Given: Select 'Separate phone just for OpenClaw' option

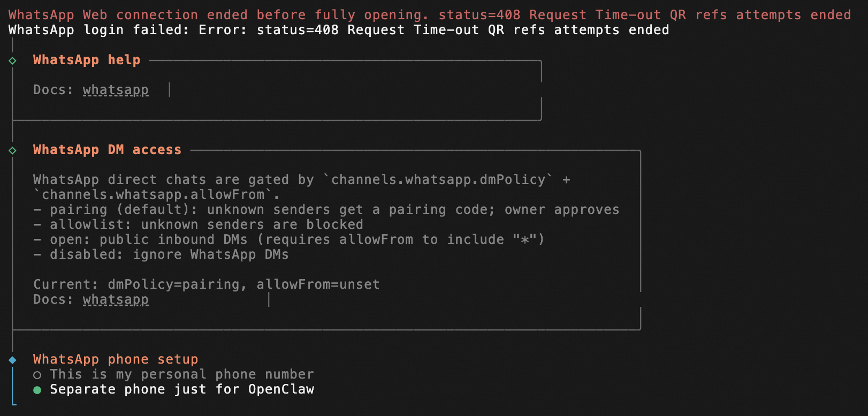Looking at the screenshot, I should pyautogui.click(x=173, y=389).
